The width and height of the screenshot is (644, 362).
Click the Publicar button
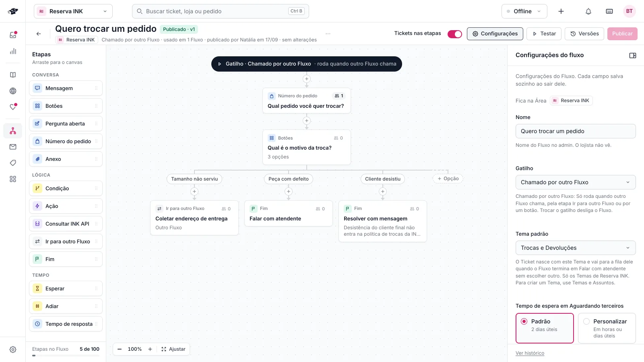tap(622, 34)
